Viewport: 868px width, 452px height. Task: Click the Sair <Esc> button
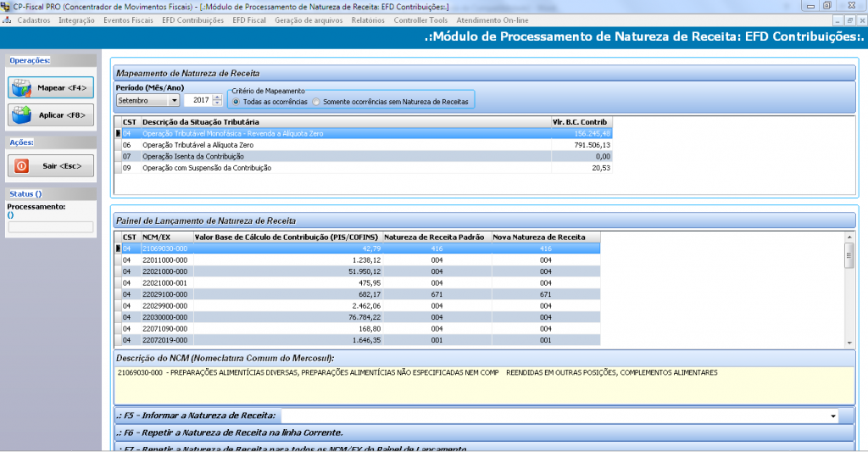[51, 166]
